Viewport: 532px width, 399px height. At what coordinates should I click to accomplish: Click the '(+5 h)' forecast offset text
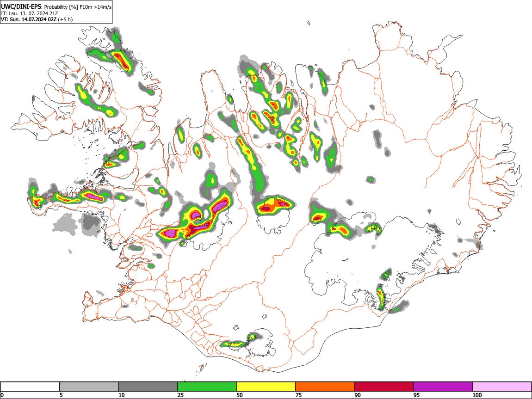[65, 20]
